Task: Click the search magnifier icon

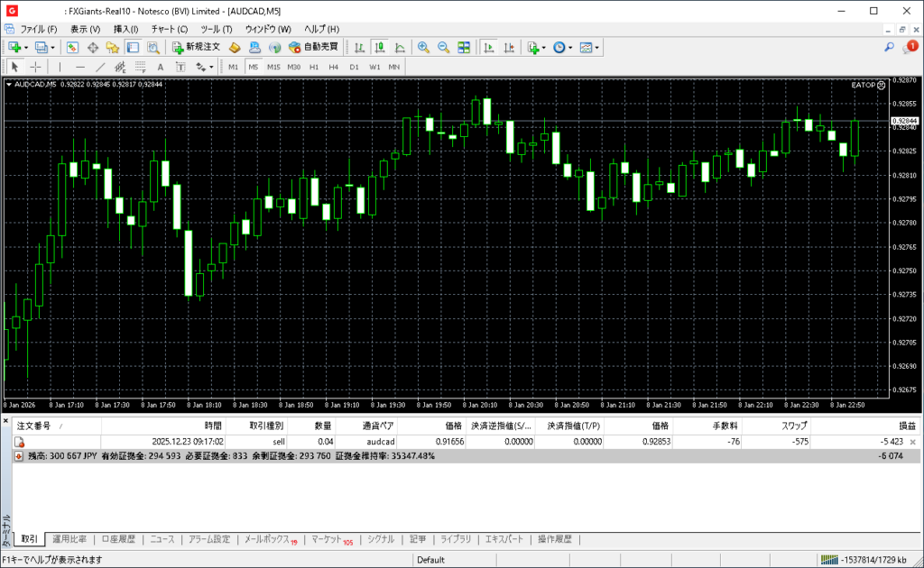Action: pos(889,47)
